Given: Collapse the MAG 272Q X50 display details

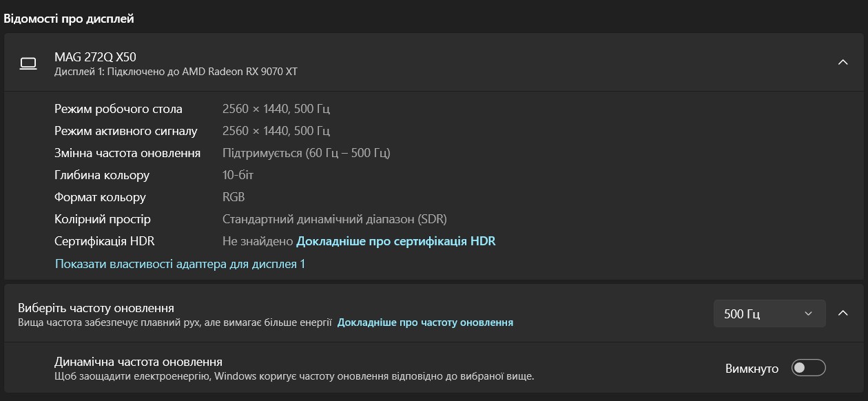Looking at the screenshot, I should point(843,63).
